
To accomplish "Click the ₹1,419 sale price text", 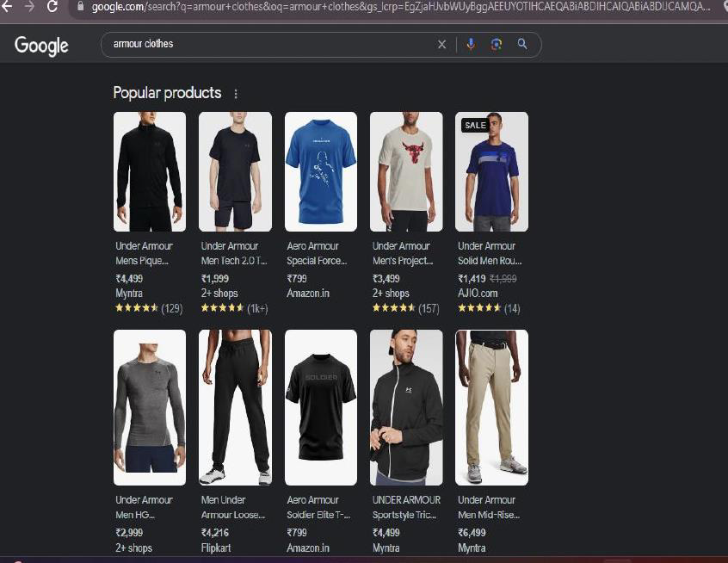I will click(x=472, y=279).
